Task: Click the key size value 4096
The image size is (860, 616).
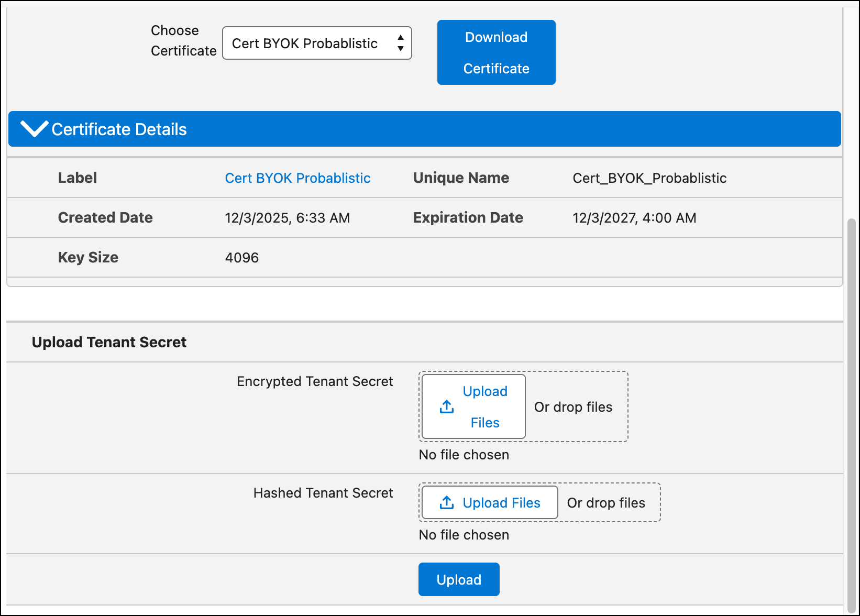Action: (242, 258)
